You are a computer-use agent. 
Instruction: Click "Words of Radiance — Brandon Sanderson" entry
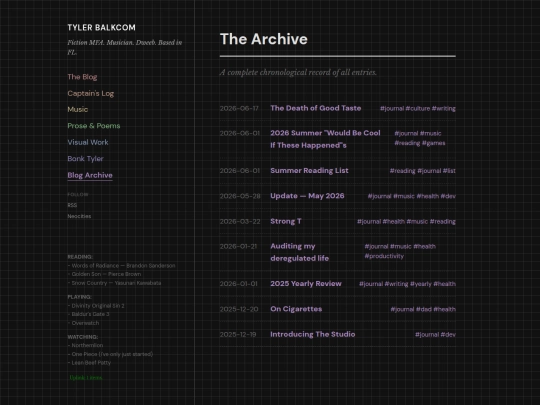pos(122,266)
